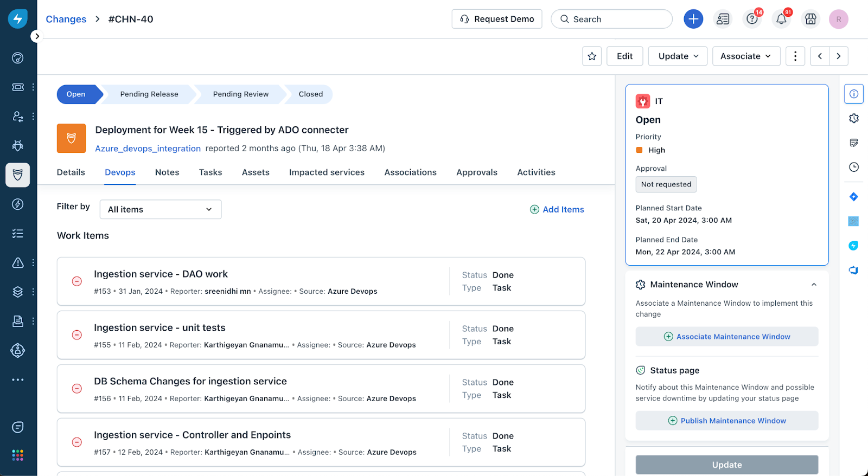Click in the Search field
Screen dimensions: 868x476
tap(612, 19)
